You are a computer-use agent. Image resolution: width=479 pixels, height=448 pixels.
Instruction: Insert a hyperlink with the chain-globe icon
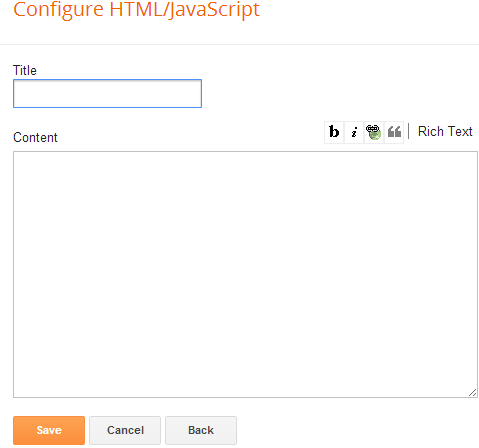(x=374, y=132)
